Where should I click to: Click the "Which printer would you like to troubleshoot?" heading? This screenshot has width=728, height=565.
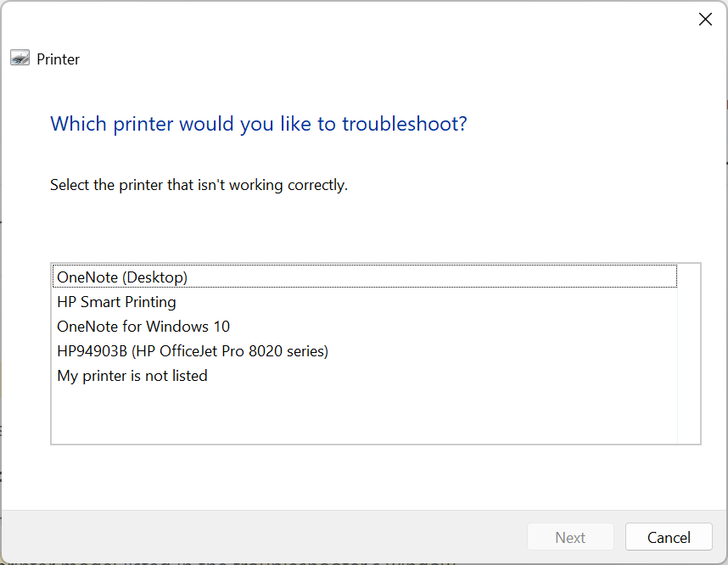click(259, 125)
